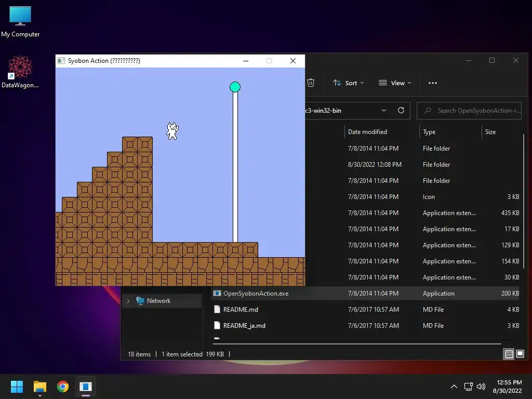Switch to large thumbnails view button
532x399 pixels.
pos(520,354)
